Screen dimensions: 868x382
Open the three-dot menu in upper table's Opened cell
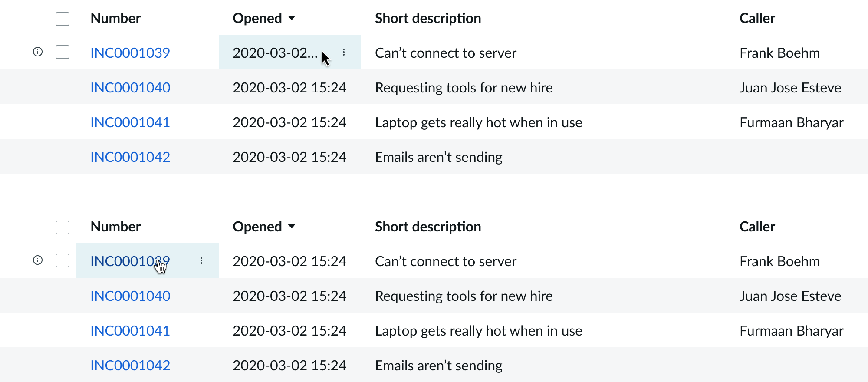tap(344, 52)
